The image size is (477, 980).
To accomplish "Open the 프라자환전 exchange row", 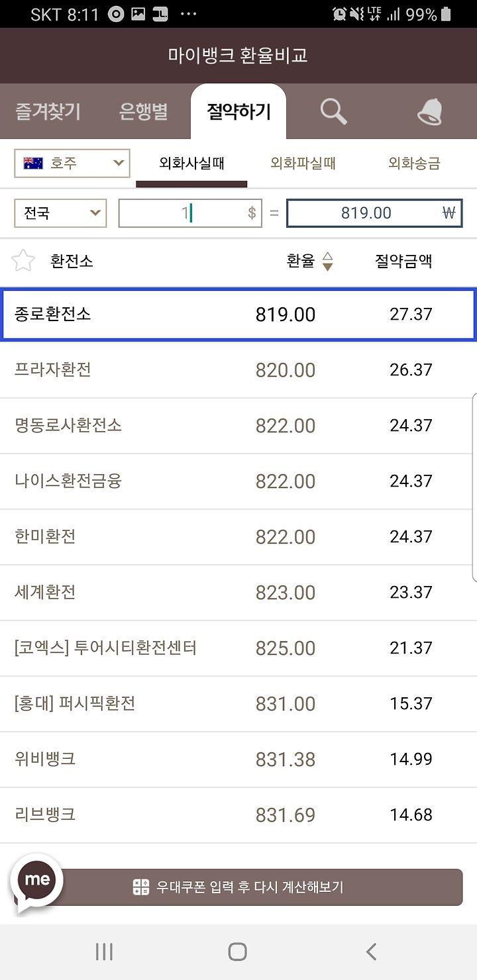I will coord(238,369).
